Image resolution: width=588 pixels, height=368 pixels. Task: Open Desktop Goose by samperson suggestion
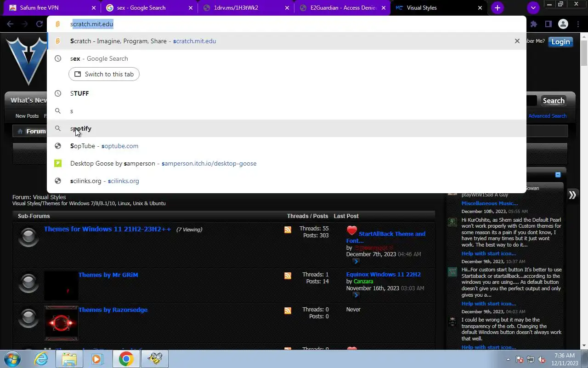click(287, 163)
